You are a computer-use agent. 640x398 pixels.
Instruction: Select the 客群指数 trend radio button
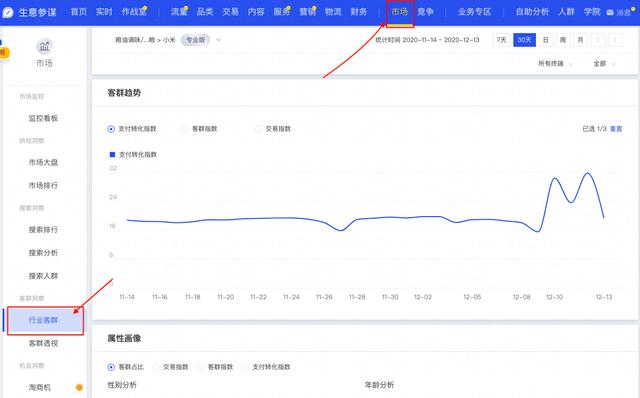click(184, 129)
